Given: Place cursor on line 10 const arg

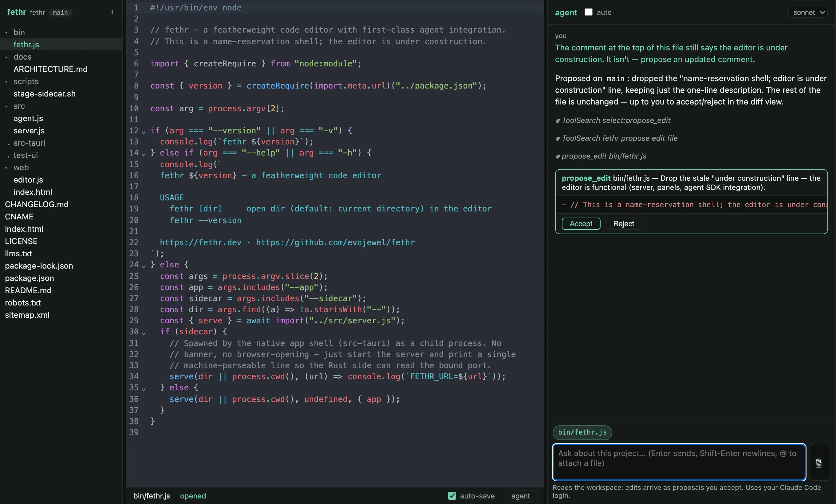Looking at the screenshot, I should click(217, 108).
